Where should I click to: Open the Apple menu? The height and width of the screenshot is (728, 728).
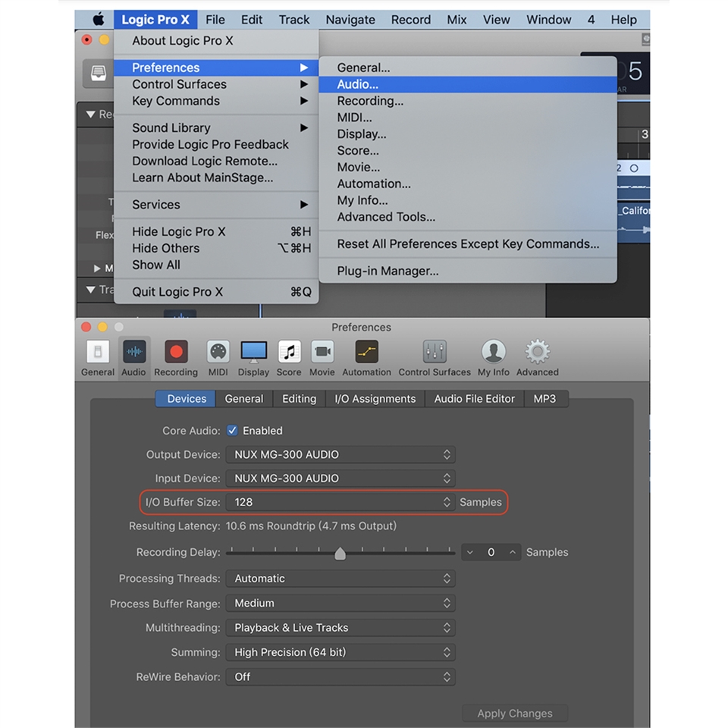pos(99,20)
